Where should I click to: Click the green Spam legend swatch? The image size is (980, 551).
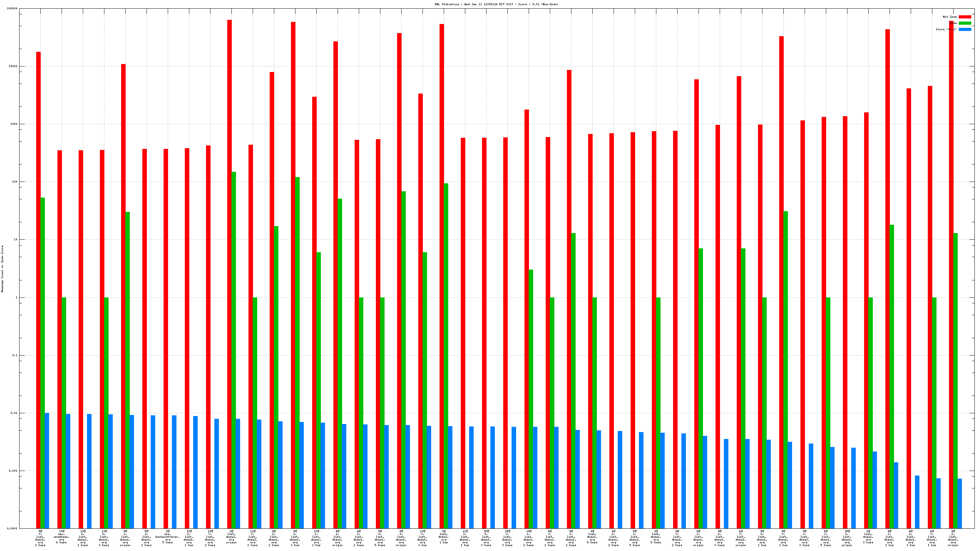pyautogui.click(x=964, y=23)
